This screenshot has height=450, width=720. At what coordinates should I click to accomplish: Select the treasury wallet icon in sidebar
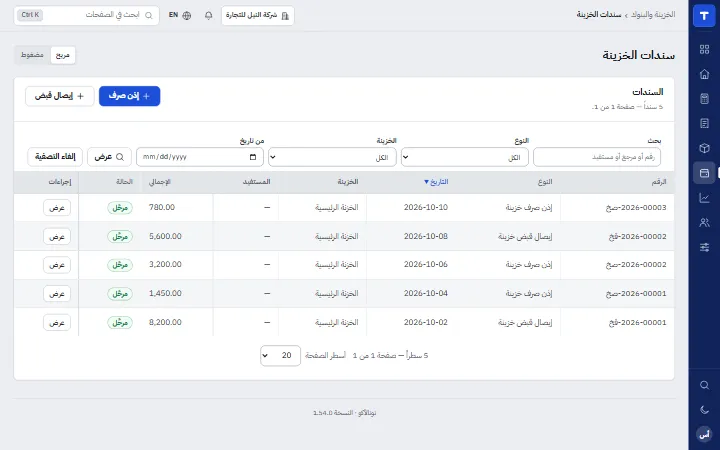(704, 173)
